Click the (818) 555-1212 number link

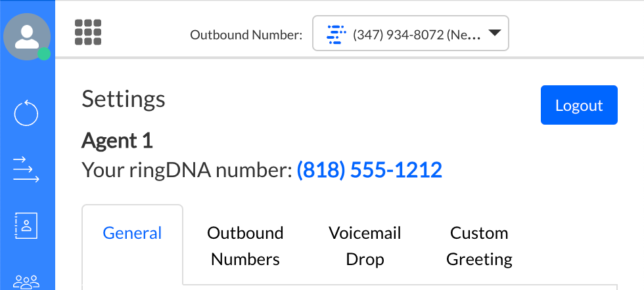point(369,171)
